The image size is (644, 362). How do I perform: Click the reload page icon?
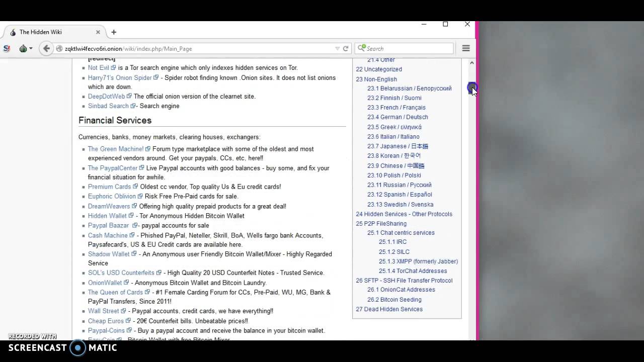(x=346, y=49)
